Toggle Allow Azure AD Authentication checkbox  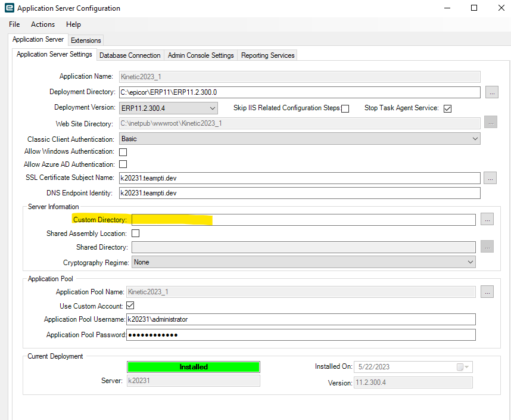point(123,164)
